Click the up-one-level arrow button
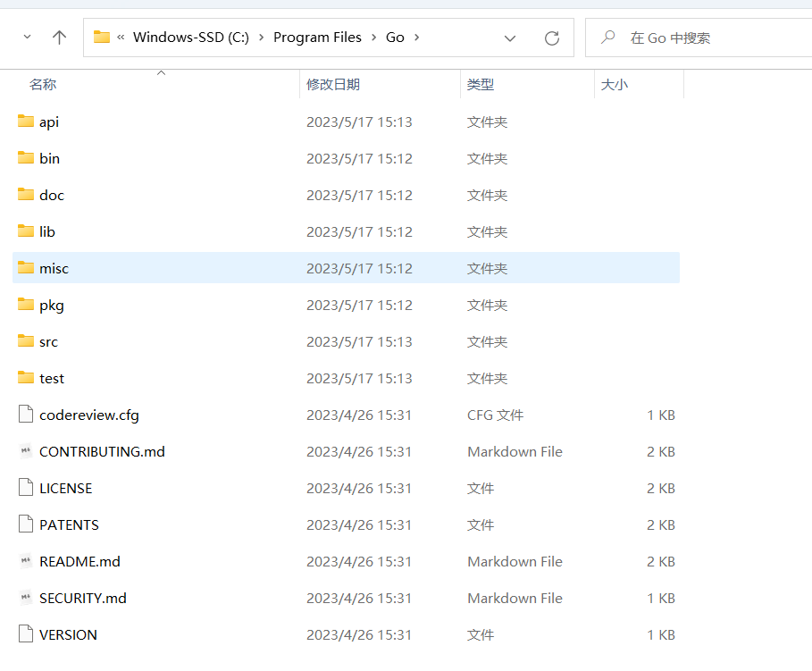Viewport: 812px width, 671px height. click(59, 38)
